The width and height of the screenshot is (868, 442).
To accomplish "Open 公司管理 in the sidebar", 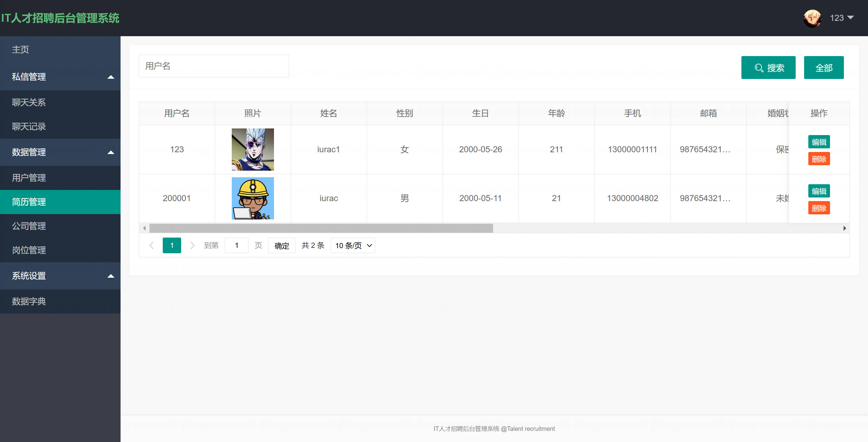I will coord(60,226).
